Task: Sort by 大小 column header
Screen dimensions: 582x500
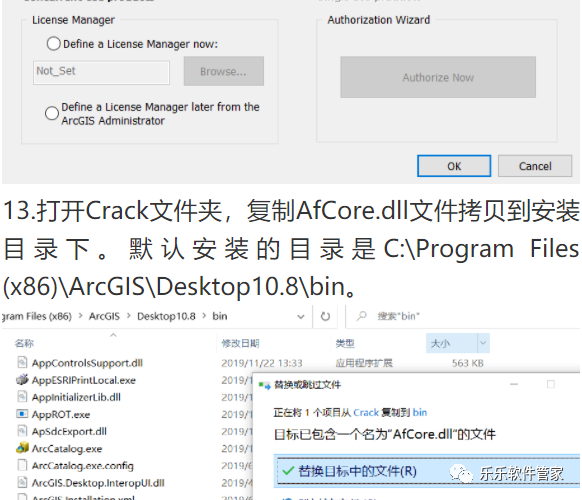Action: pyautogui.click(x=440, y=343)
